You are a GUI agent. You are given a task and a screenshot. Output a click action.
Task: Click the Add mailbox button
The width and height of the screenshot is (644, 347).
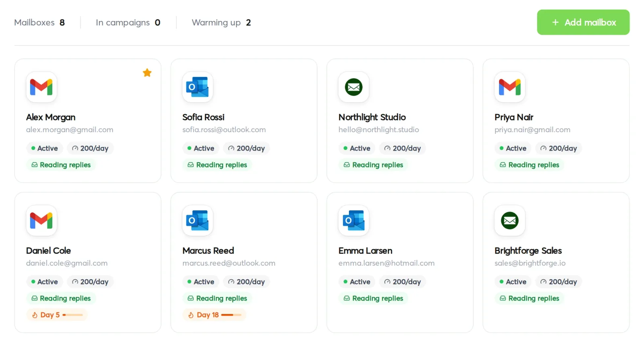click(583, 22)
